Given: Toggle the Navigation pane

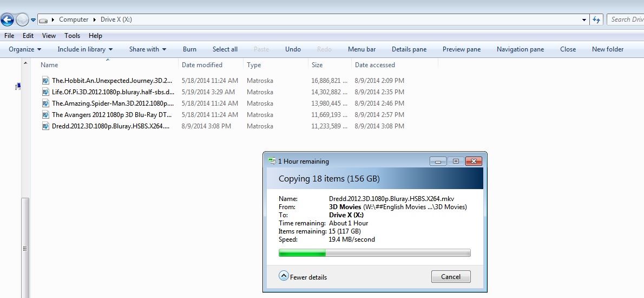Looking at the screenshot, I should click(x=521, y=49).
